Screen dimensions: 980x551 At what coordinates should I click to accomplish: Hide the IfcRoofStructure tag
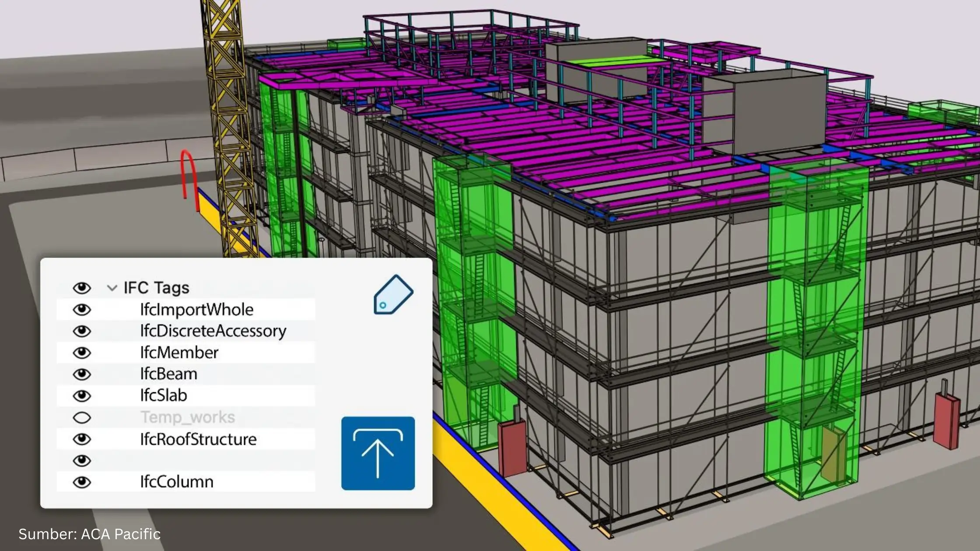click(82, 439)
